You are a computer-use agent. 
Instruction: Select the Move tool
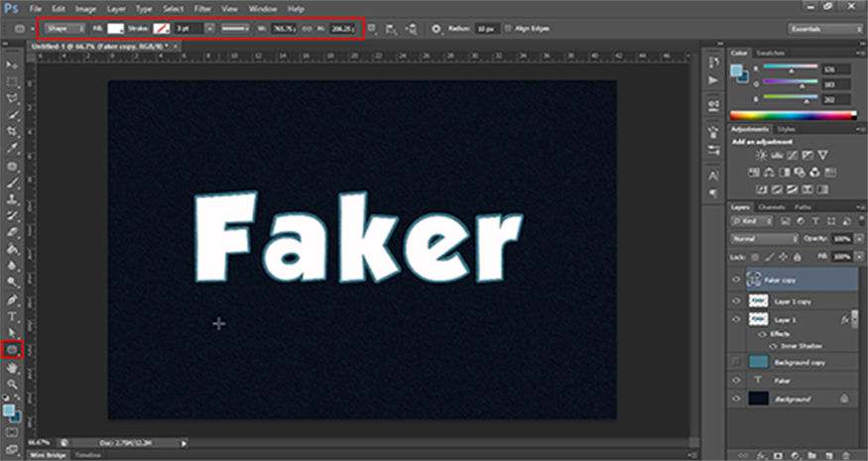click(13, 64)
